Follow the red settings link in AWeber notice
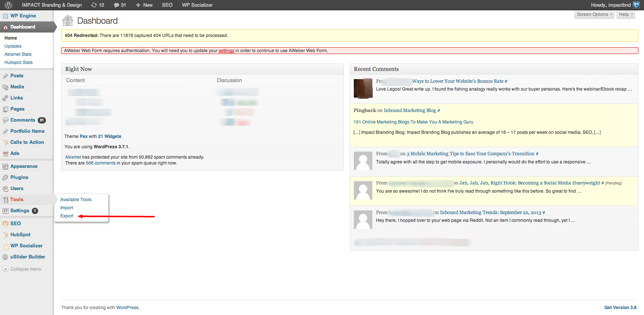The image size is (644, 315). 227,51
